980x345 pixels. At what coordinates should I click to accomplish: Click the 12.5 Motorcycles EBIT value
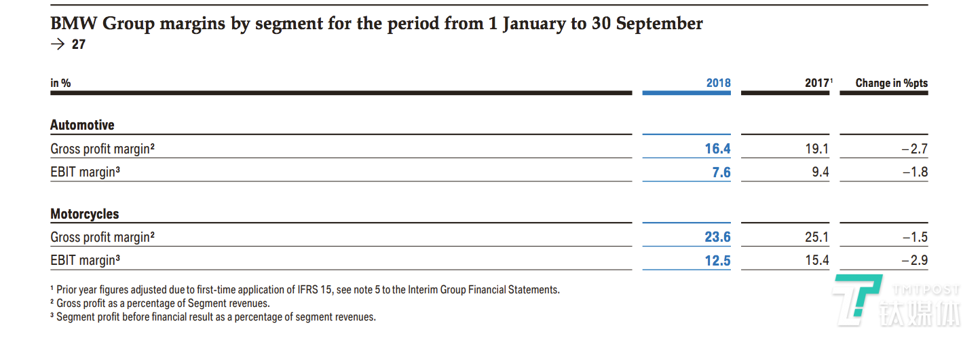[717, 260]
